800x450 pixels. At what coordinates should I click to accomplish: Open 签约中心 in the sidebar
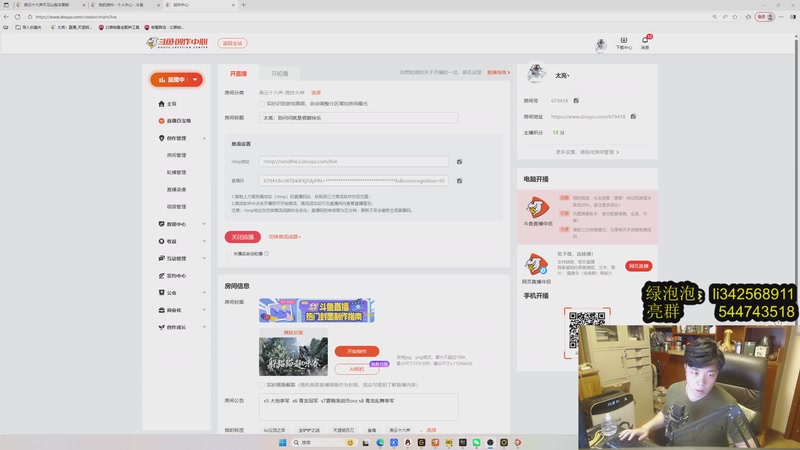click(172, 276)
